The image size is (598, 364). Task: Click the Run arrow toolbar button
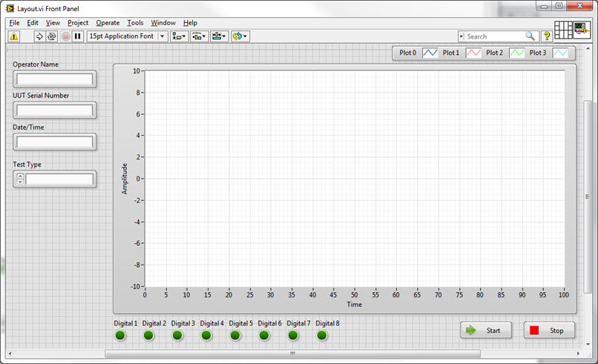(x=39, y=36)
